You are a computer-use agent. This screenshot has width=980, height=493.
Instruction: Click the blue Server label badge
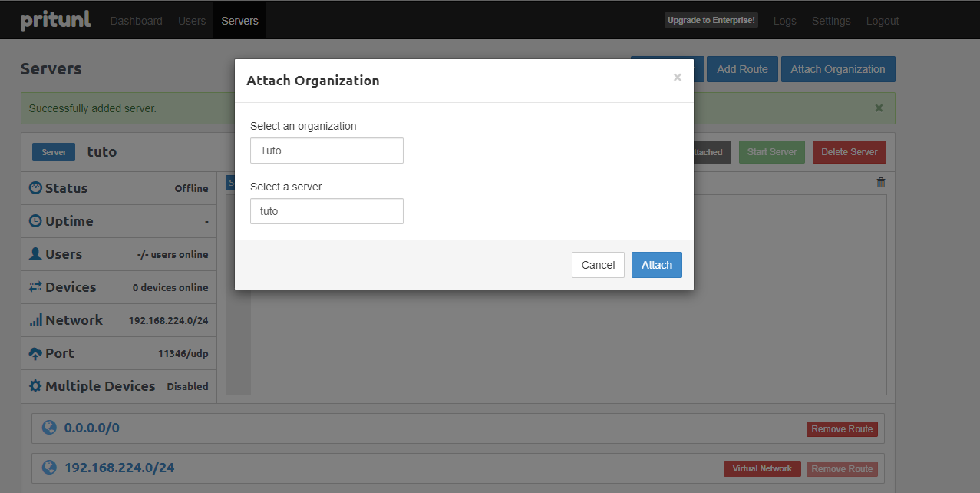tap(54, 152)
